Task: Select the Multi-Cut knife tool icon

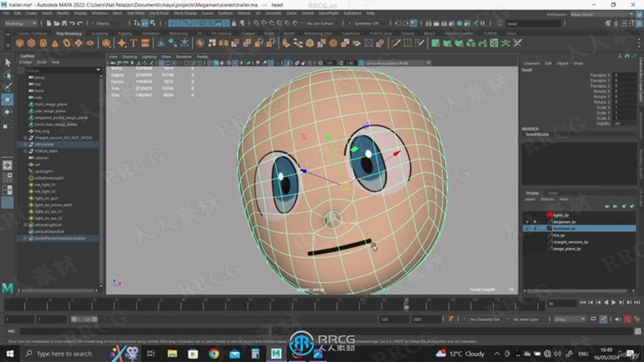Action: pos(396,43)
